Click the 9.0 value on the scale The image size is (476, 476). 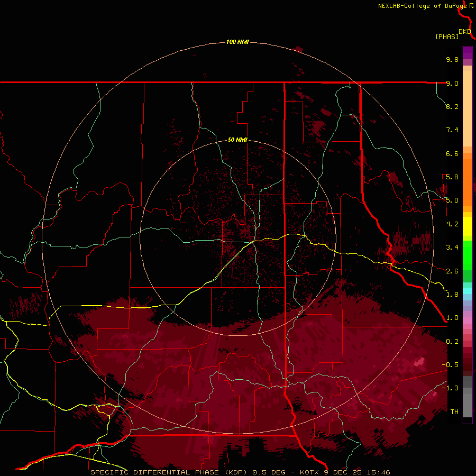click(x=452, y=83)
